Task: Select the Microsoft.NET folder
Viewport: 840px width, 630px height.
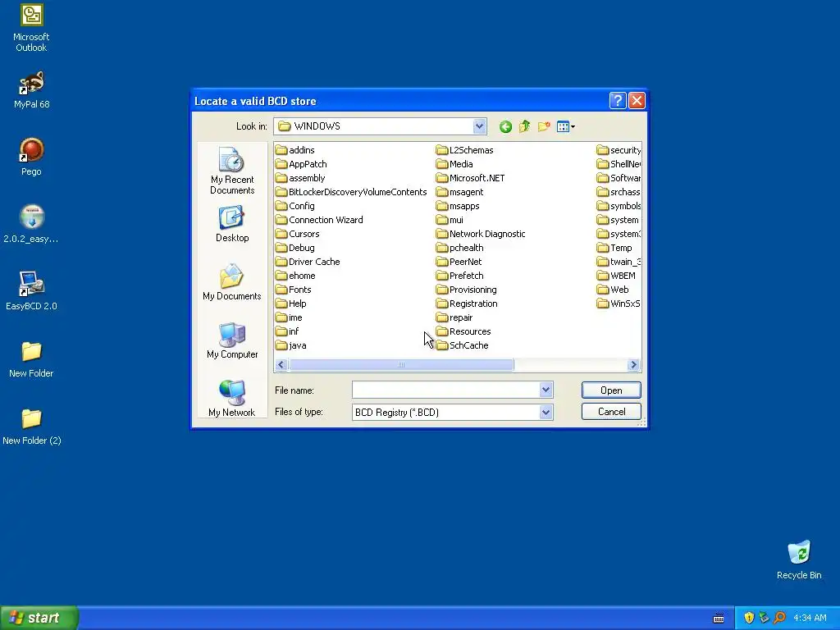Action: 471,178
